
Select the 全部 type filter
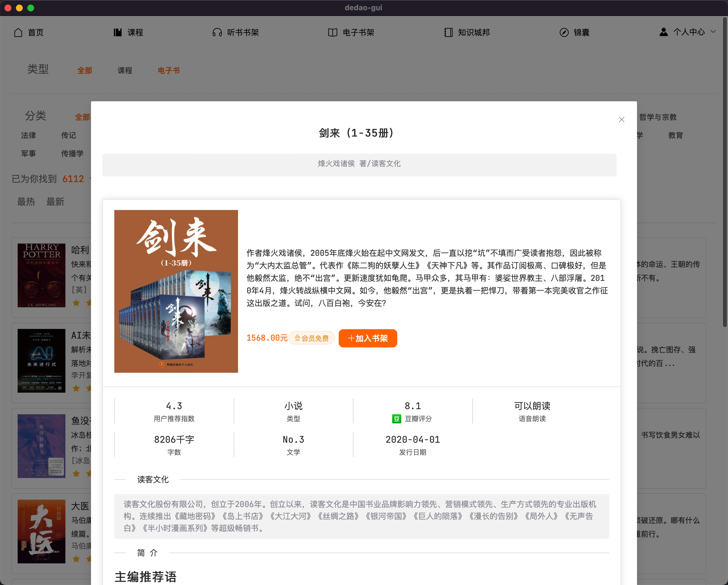[x=84, y=71]
